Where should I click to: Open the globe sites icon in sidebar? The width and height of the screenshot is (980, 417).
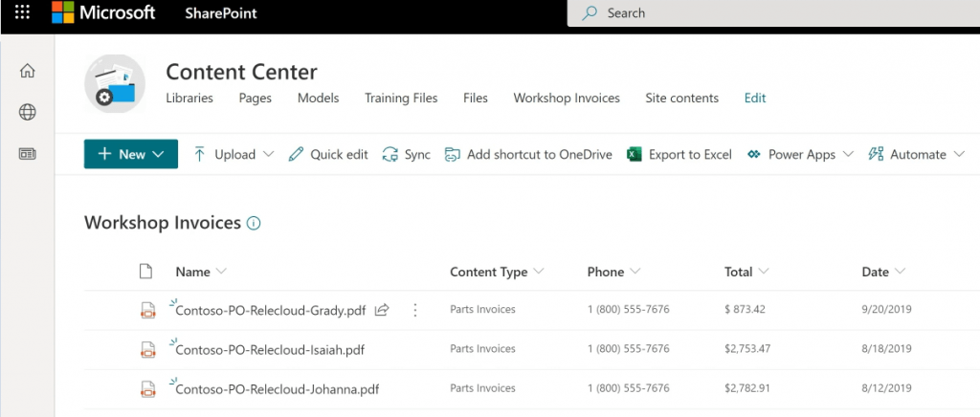(27, 112)
